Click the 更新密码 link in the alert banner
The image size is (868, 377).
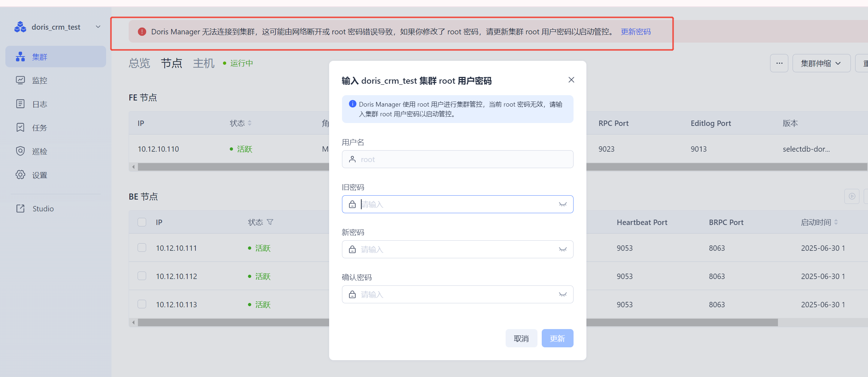click(x=636, y=31)
